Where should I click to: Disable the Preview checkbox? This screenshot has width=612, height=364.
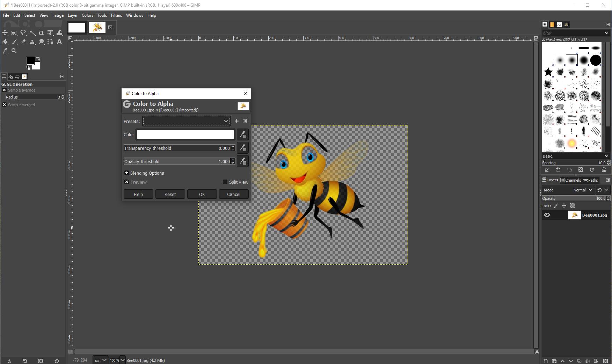tap(127, 182)
